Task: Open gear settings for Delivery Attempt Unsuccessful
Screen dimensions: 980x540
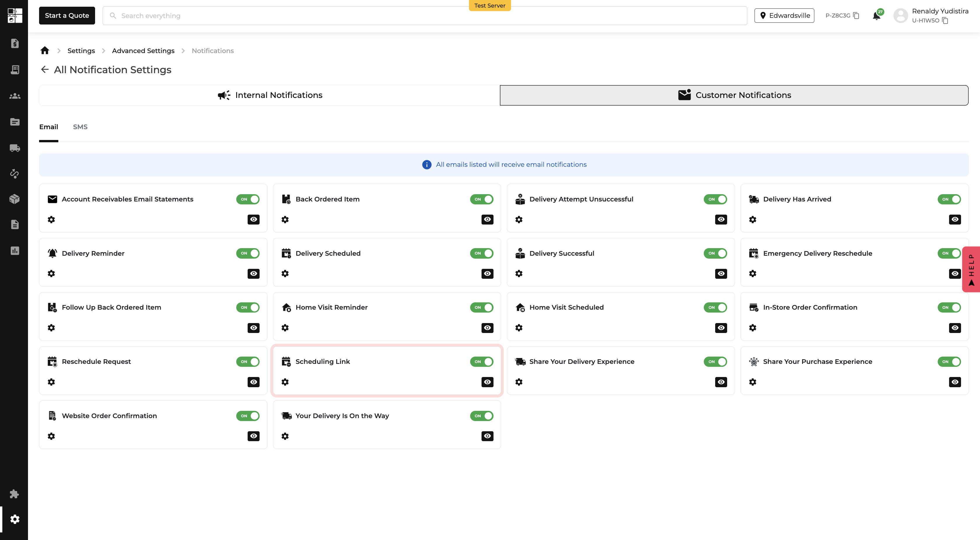Action: [x=519, y=220]
